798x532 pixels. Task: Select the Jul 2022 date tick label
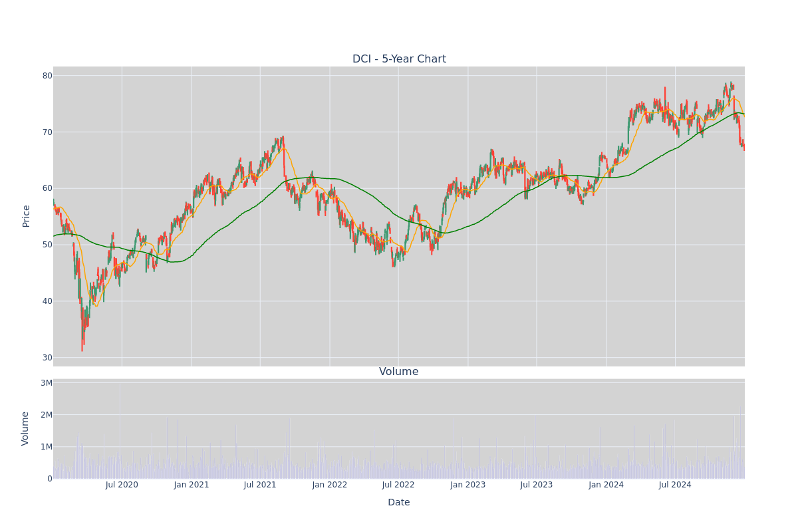pos(398,485)
